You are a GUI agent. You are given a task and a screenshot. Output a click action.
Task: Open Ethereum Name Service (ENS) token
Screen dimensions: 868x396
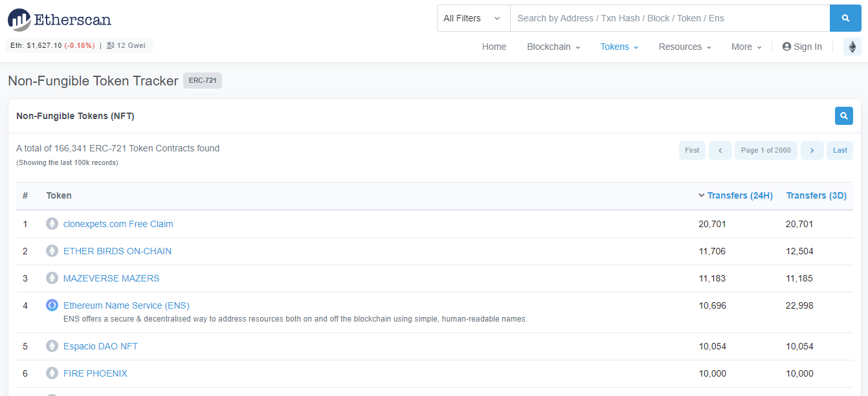pyautogui.click(x=126, y=305)
